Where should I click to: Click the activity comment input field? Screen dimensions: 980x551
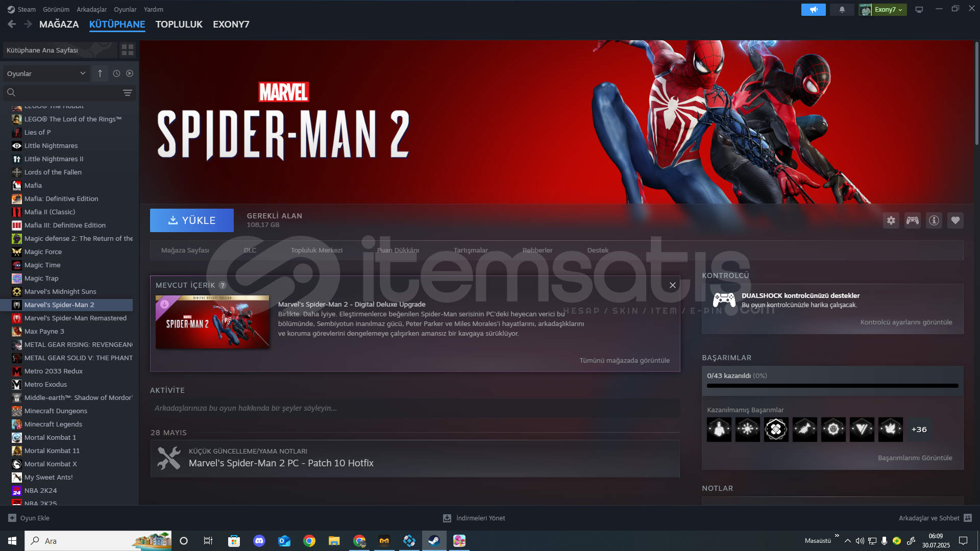415,408
